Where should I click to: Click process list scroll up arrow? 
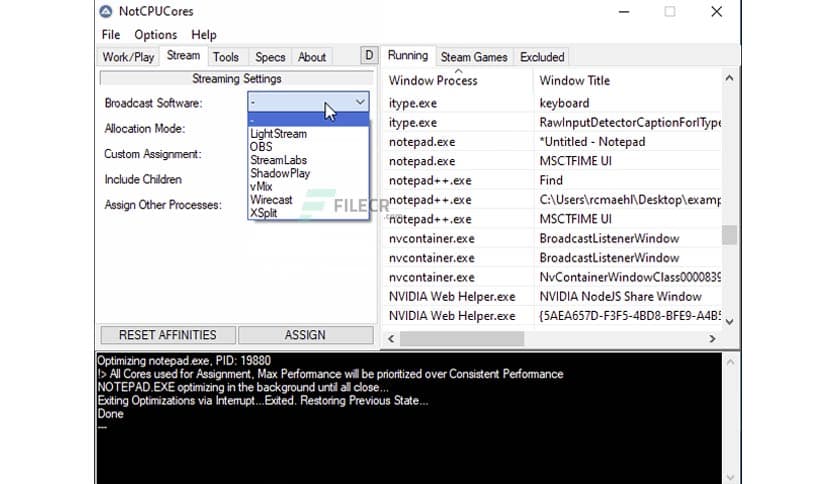(x=729, y=78)
